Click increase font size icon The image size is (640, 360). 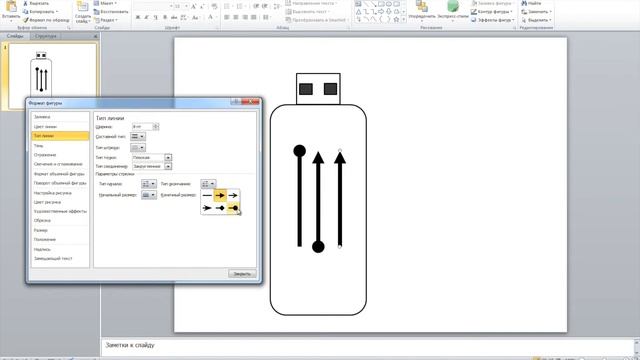[193, 7]
